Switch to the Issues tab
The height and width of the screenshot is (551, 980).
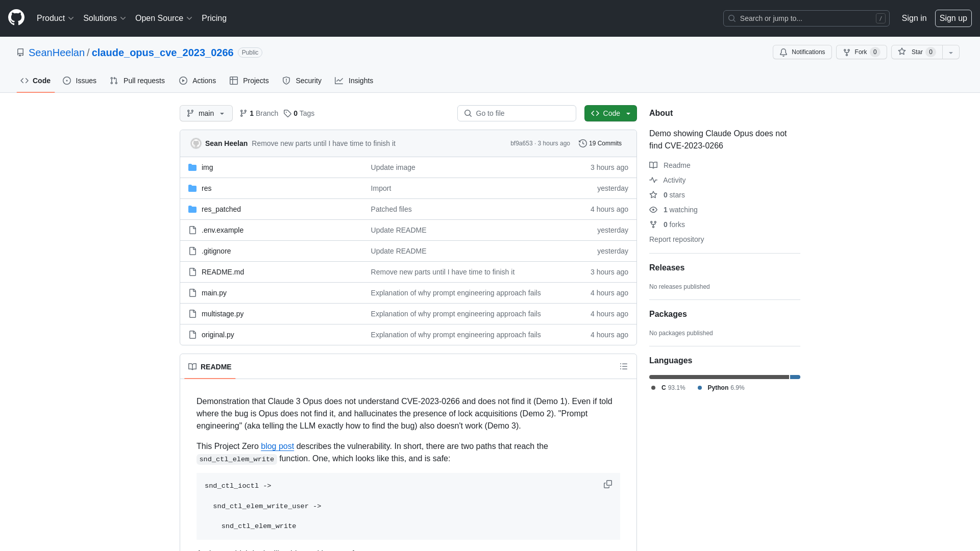[x=80, y=81]
